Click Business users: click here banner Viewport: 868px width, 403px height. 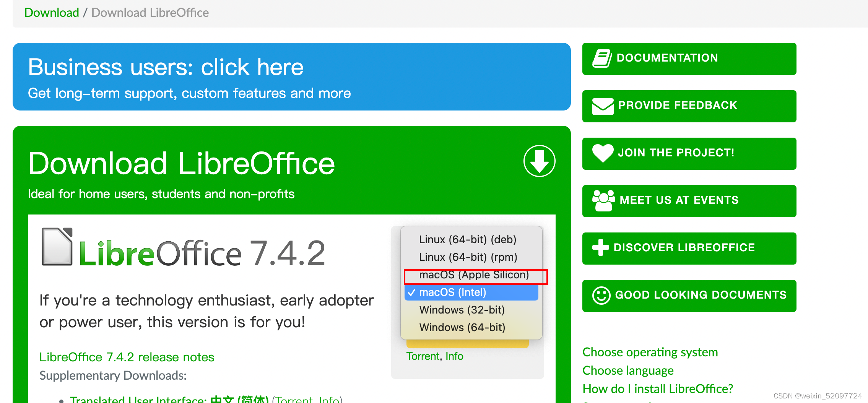click(291, 77)
